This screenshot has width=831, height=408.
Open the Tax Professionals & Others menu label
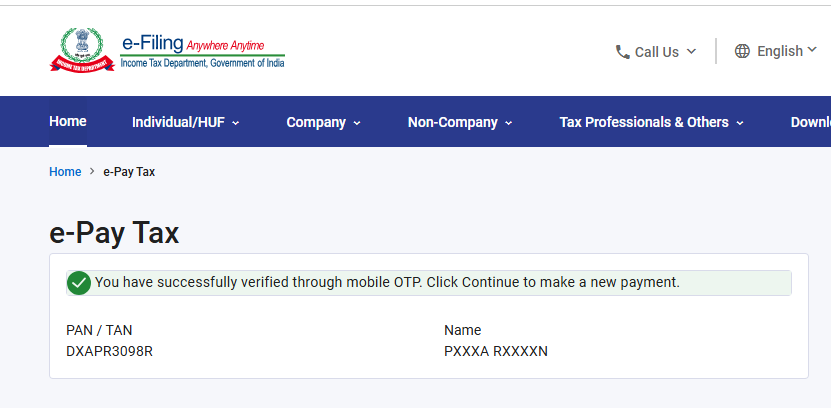644,122
